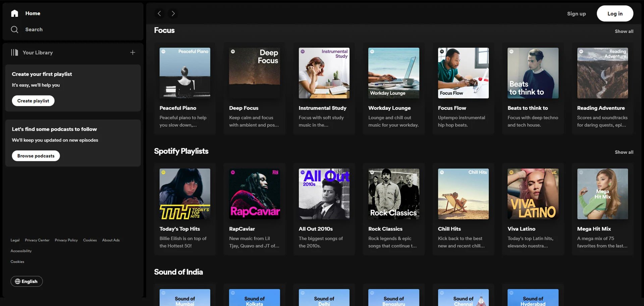Image resolution: width=644 pixels, height=306 pixels.
Task: Open the Legal footer link
Action: point(15,240)
